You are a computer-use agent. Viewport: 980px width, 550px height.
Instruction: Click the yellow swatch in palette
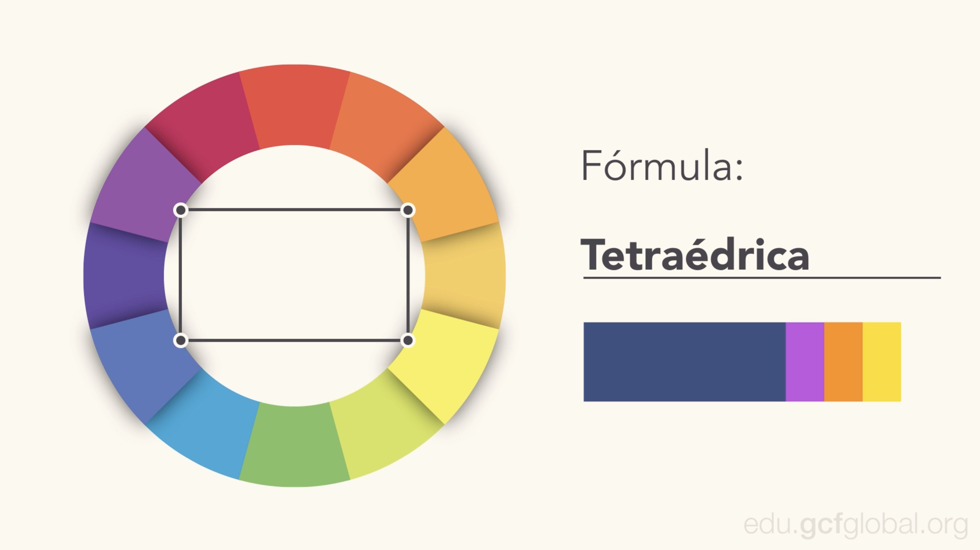point(882,362)
